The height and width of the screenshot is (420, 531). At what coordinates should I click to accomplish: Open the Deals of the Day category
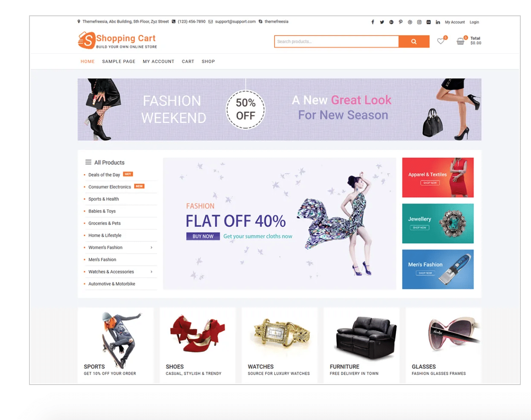(104, 175)
